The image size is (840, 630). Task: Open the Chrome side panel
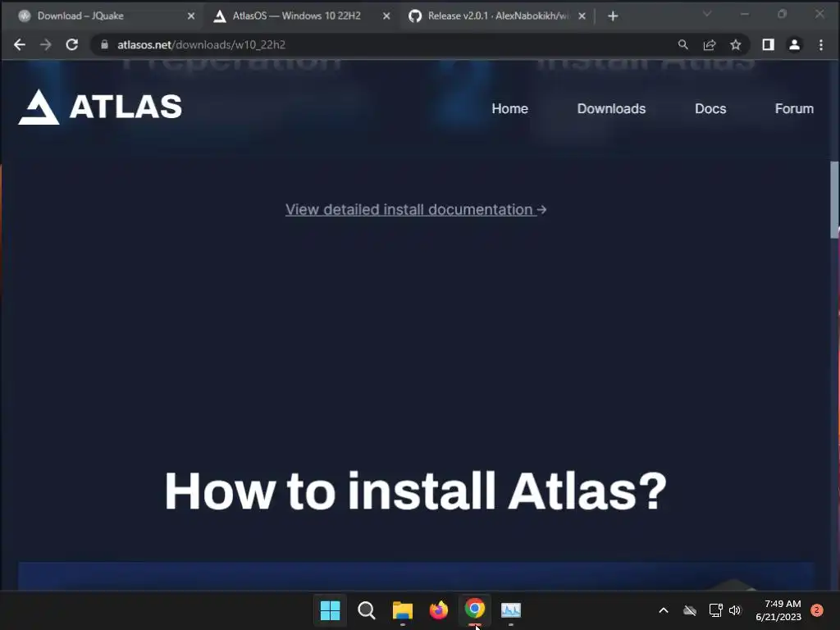coord(768,45)
